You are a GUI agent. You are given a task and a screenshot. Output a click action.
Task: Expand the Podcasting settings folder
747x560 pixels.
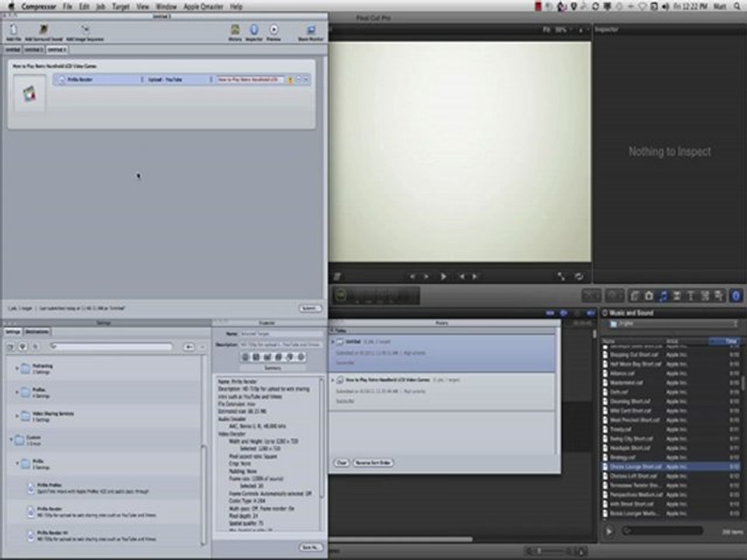click(17, 368)
